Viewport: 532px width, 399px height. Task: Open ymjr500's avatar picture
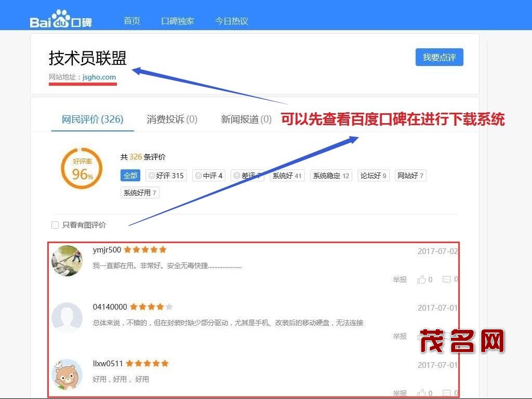(67, 261)
